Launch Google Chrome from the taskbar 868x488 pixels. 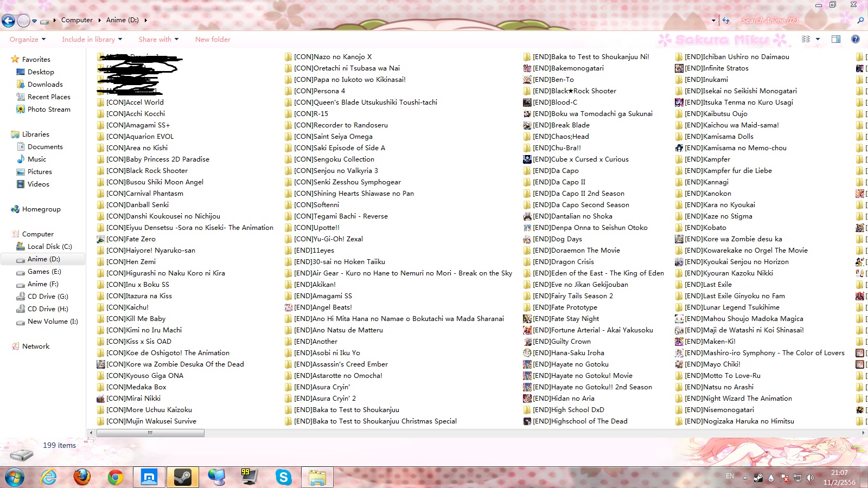(115, 477)
